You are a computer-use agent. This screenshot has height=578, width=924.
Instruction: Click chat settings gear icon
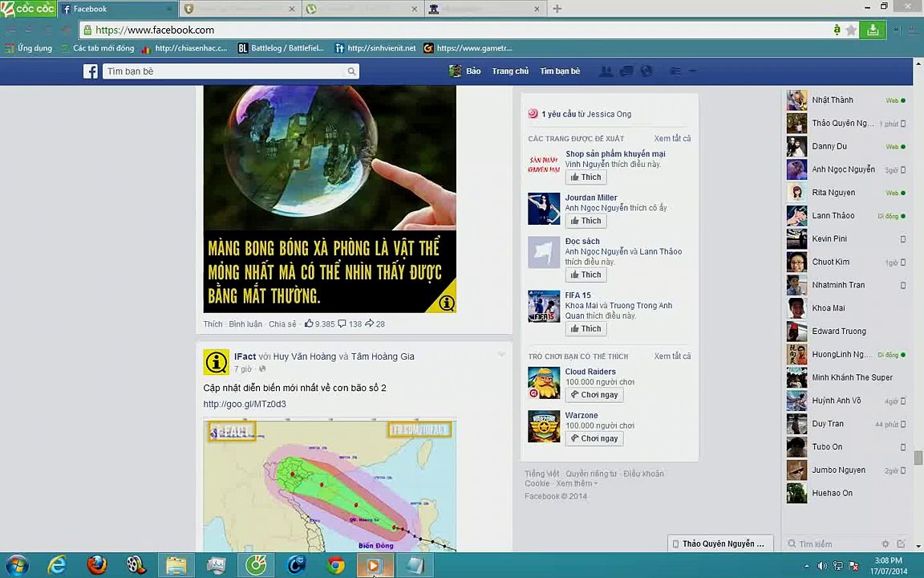[885, 543]
